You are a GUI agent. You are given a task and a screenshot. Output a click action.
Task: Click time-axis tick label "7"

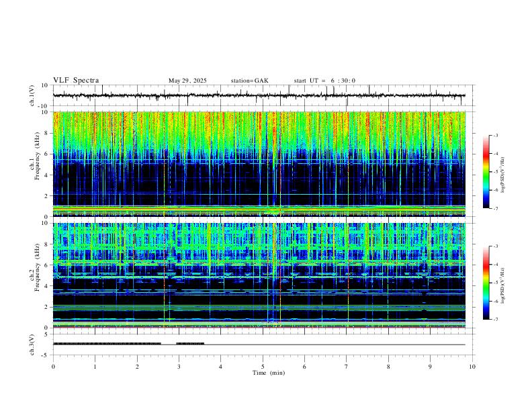tap(347, 367)
